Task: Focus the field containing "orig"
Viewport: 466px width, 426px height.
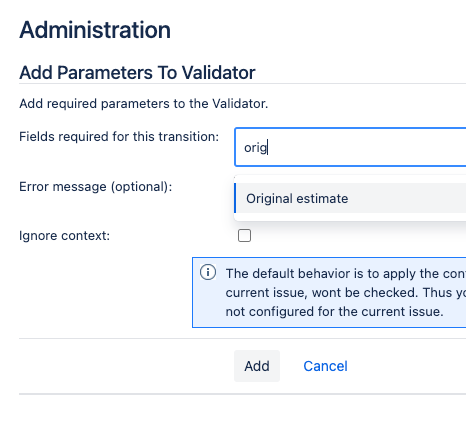Action: 350,147
